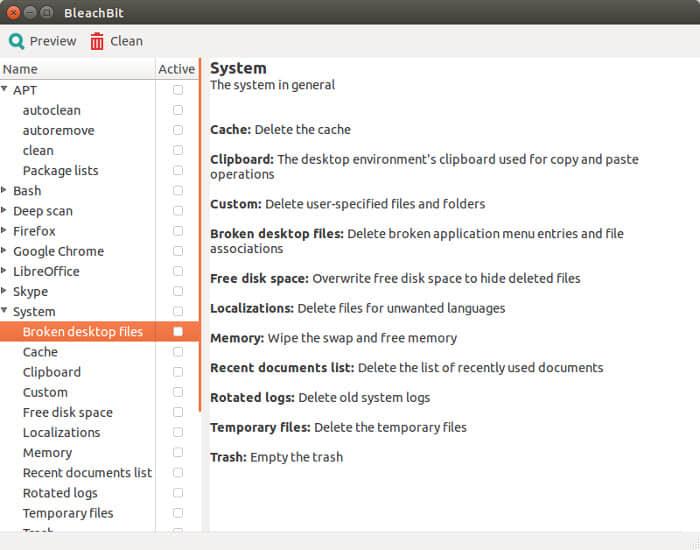
Task: Select the Recent documents list item
Action: pos(87,473)
